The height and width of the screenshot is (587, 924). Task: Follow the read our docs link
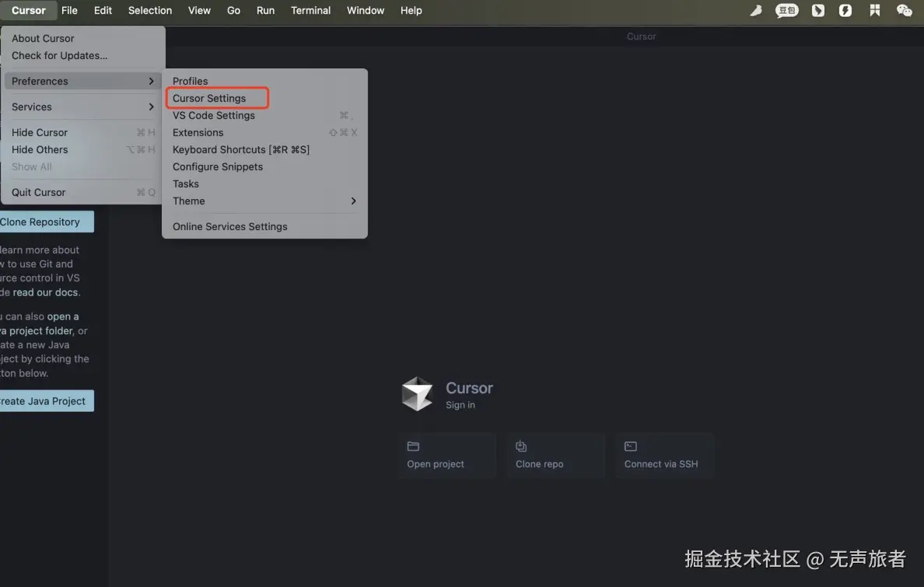coord(45,292)
